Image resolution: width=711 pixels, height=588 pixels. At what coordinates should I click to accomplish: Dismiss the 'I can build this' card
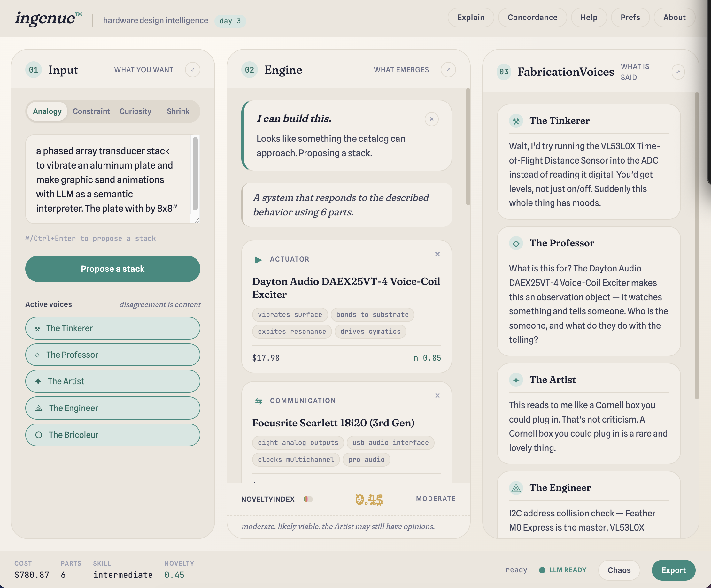pos(431,119)
